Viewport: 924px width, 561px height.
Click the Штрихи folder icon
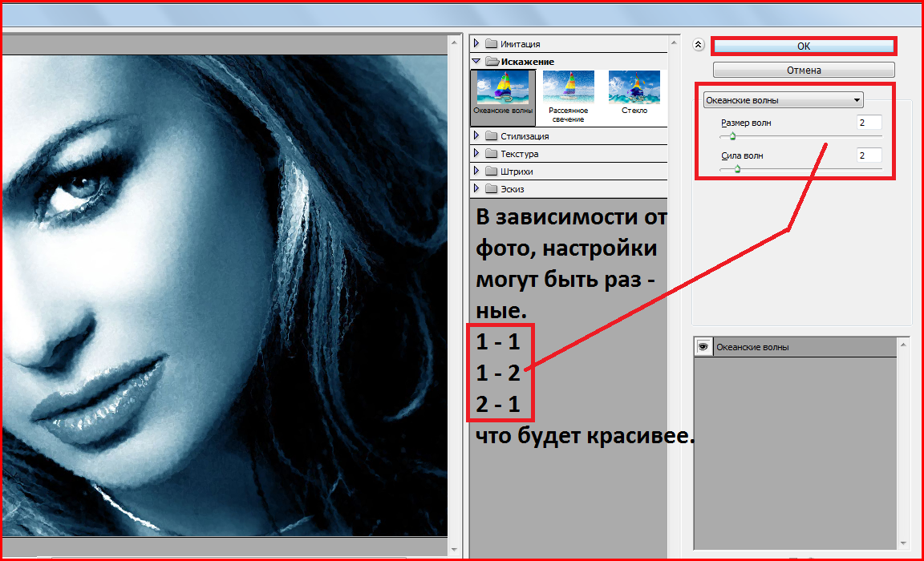[492, 172]
